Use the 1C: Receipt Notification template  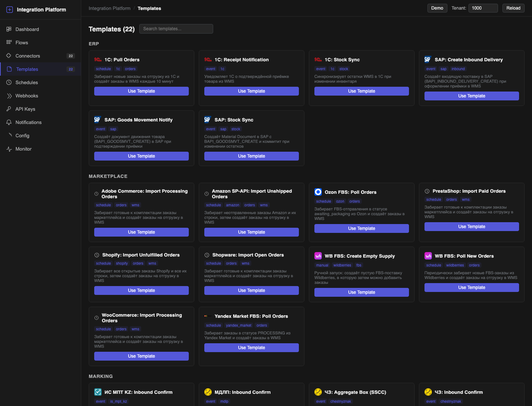coord(252,91)
